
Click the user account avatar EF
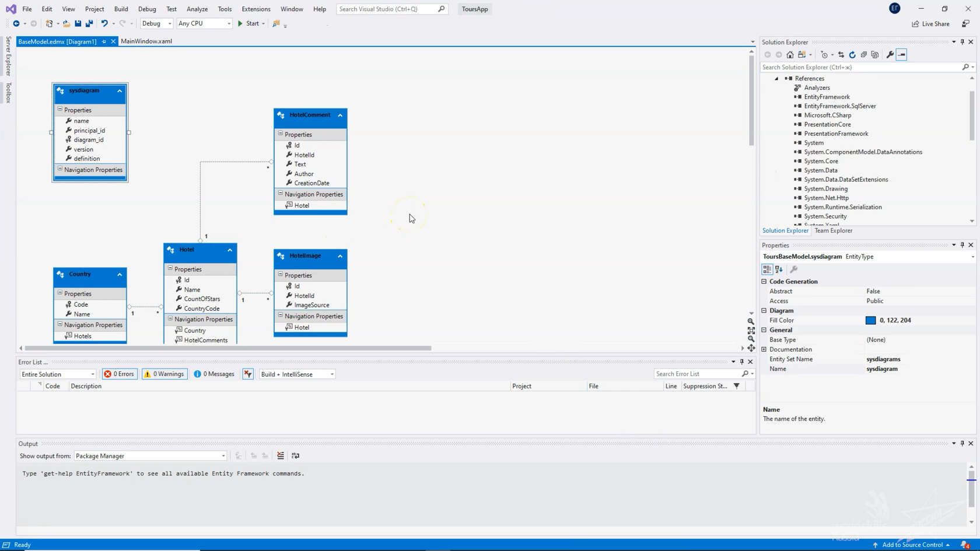[x=895, y=8]
